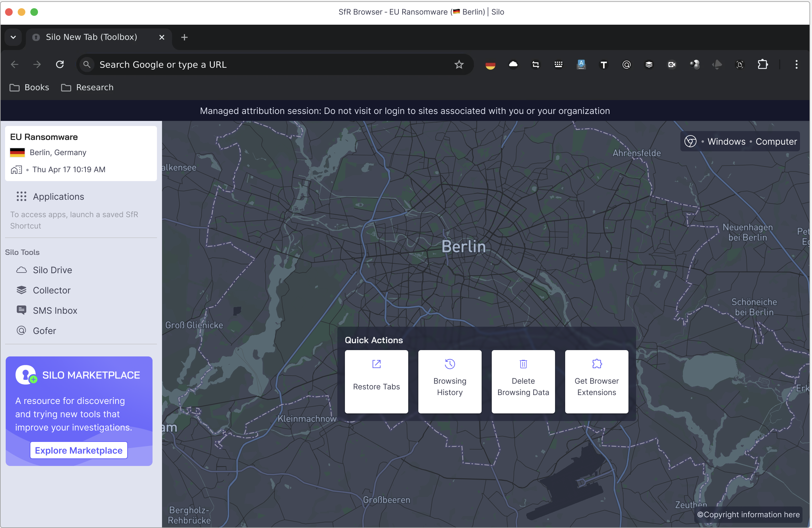Click the Chrome icon in profile badge
This screenshot has height=528, width=812.
pyautogui.click(x=690, y=141)
